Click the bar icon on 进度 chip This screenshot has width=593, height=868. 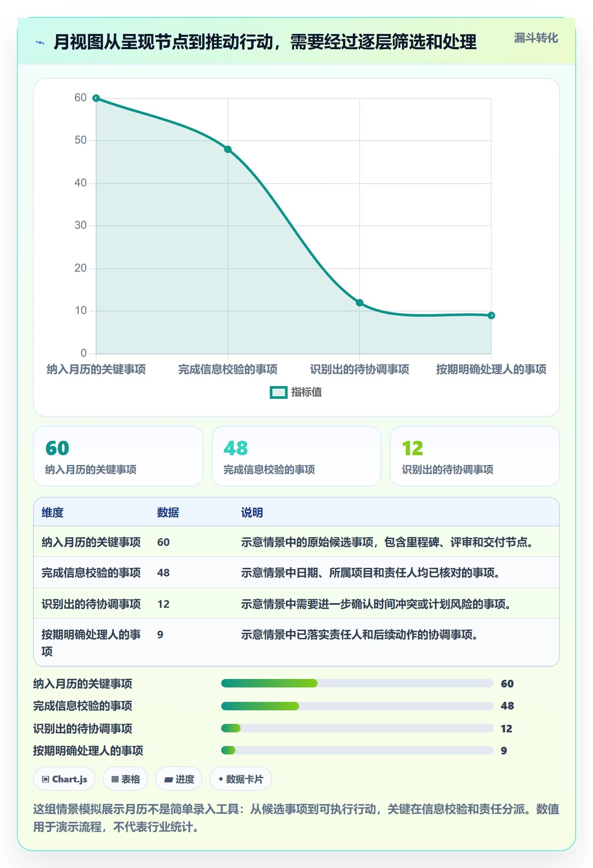pos(169,779)
